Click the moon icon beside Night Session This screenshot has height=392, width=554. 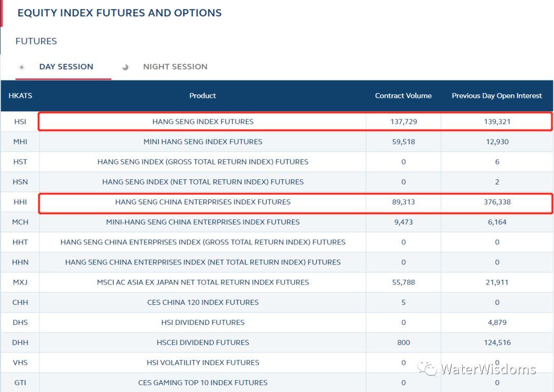[125, 67]
